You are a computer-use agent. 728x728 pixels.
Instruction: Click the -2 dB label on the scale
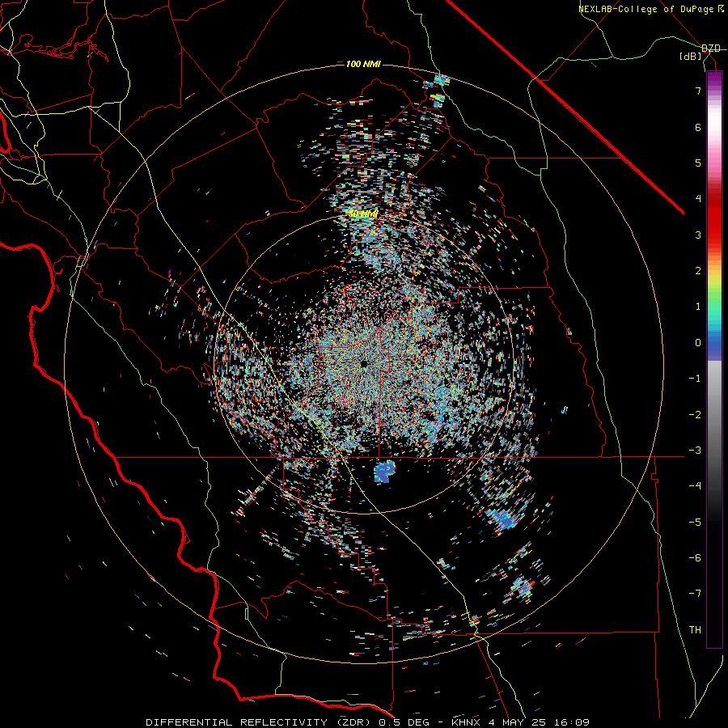(x=695, y=415)
